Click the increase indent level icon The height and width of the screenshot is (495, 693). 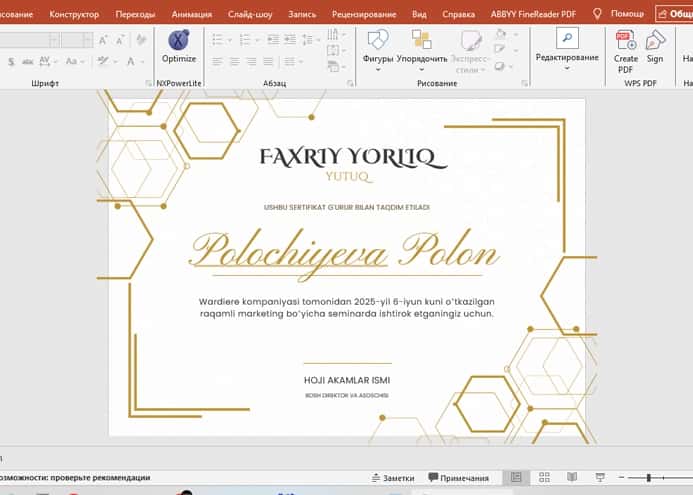(290, 40)
